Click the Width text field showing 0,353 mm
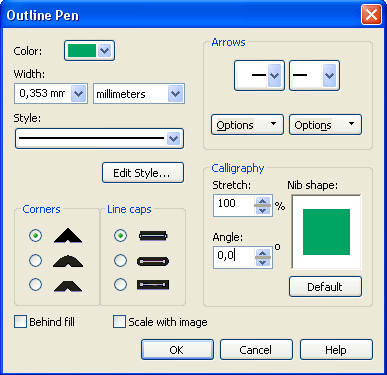Viewport: 387px width, 375px height. click(43, 94)
